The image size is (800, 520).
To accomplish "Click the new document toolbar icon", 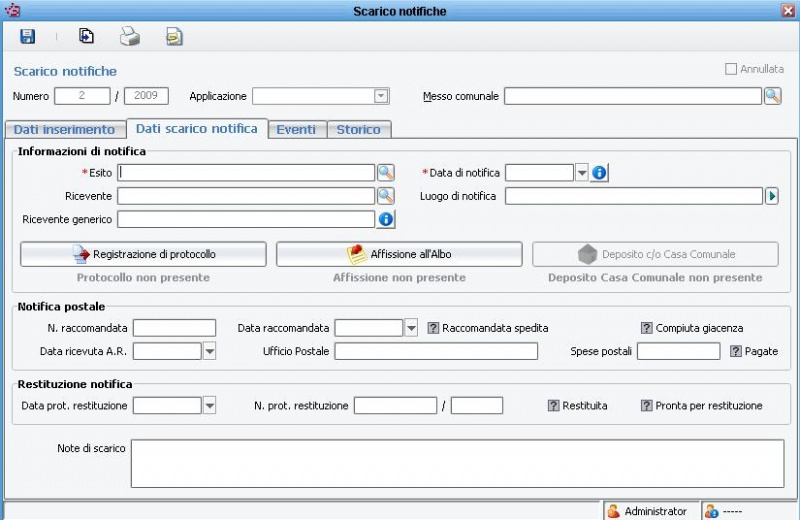I will (x=87, y=37).
